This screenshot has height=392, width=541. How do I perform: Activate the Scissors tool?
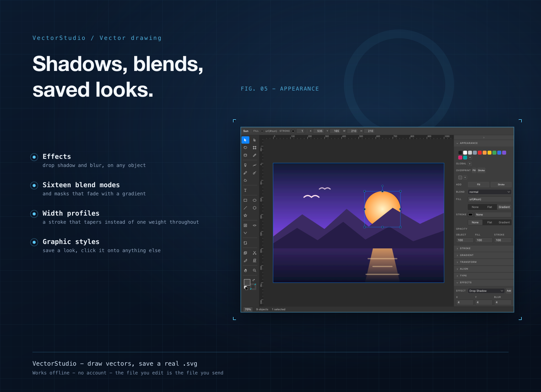coord(255,253)
